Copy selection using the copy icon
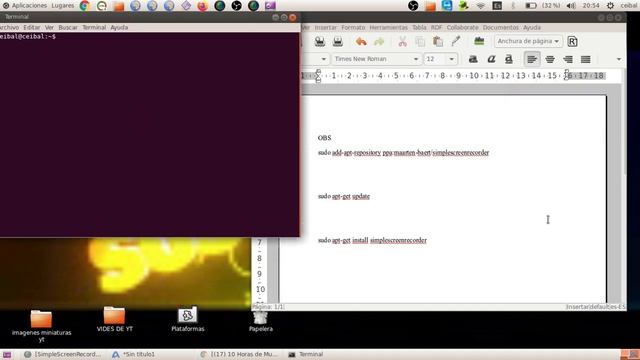Viewport: 640px width, 360px height. tap(420, 41)
